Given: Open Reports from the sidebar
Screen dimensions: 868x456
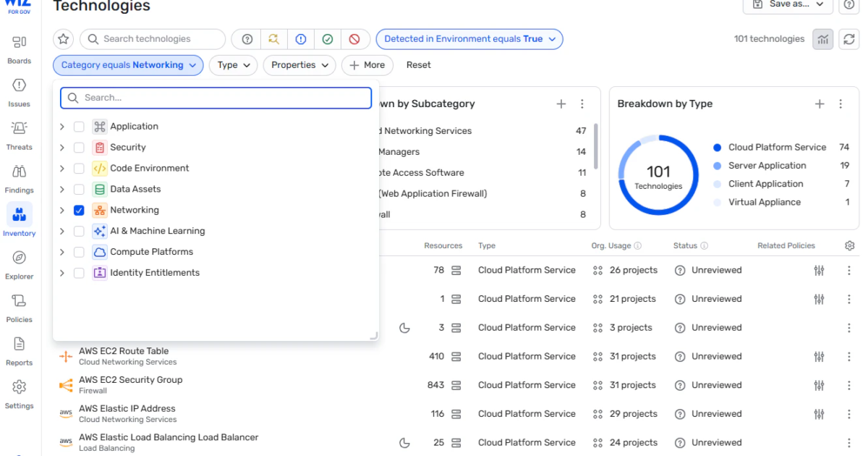Looking at the screenshot, I should 20,350.
